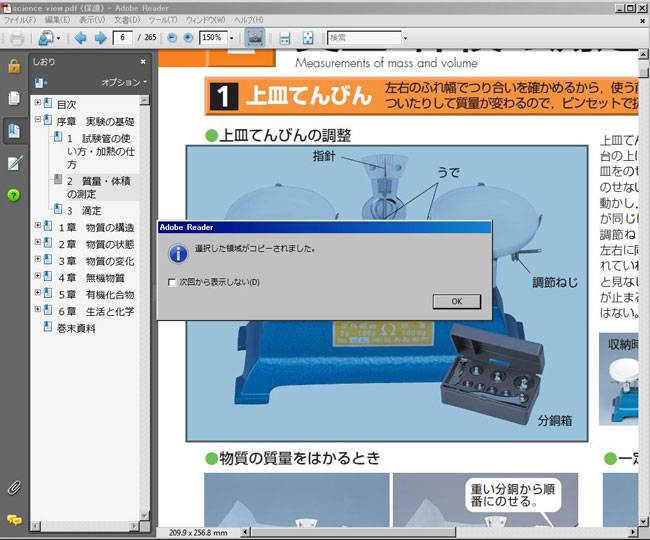Image resolution: width=650 pixels, height=540 pixels.
Task: Expand the 6章 生活と化学 node
Action: coord(38,309)
